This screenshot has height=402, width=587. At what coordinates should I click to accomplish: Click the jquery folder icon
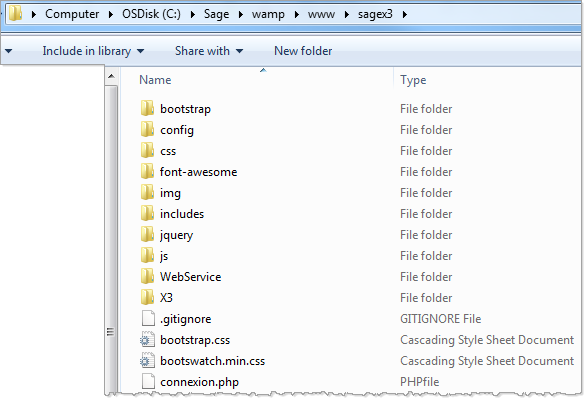tap(147, 234)
